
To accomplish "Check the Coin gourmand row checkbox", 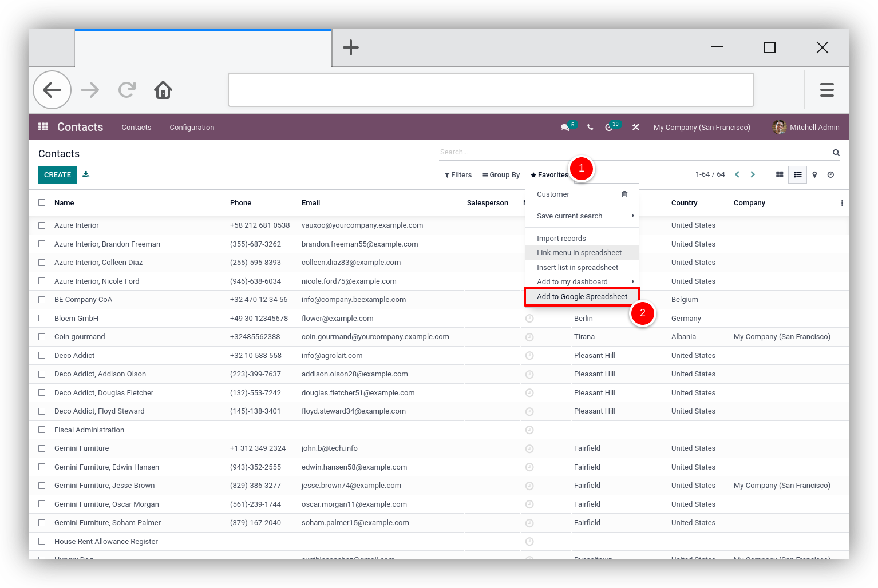I will (x=42, y=337).
